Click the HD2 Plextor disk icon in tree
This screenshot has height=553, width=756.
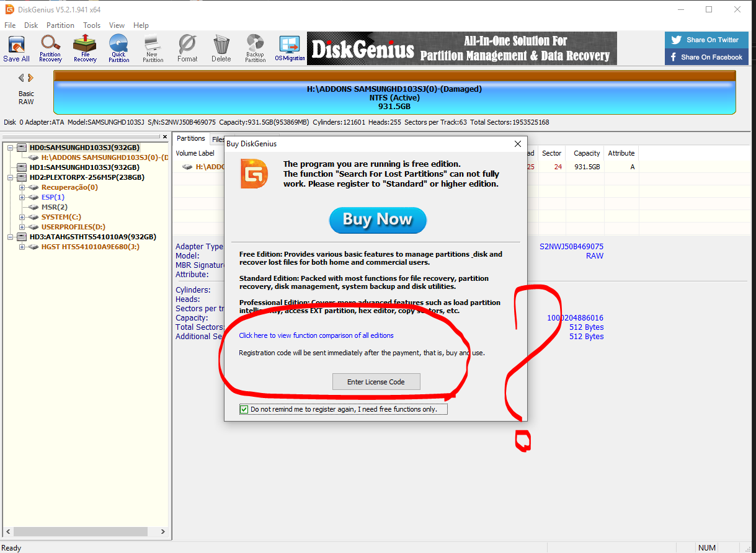[x=22, y=177]
